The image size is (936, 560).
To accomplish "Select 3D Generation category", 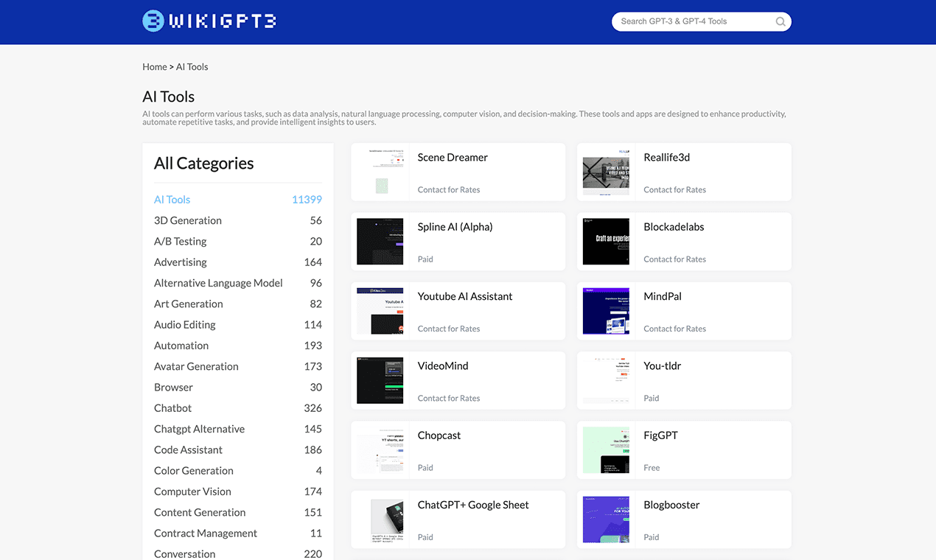I will click(188, 220).
